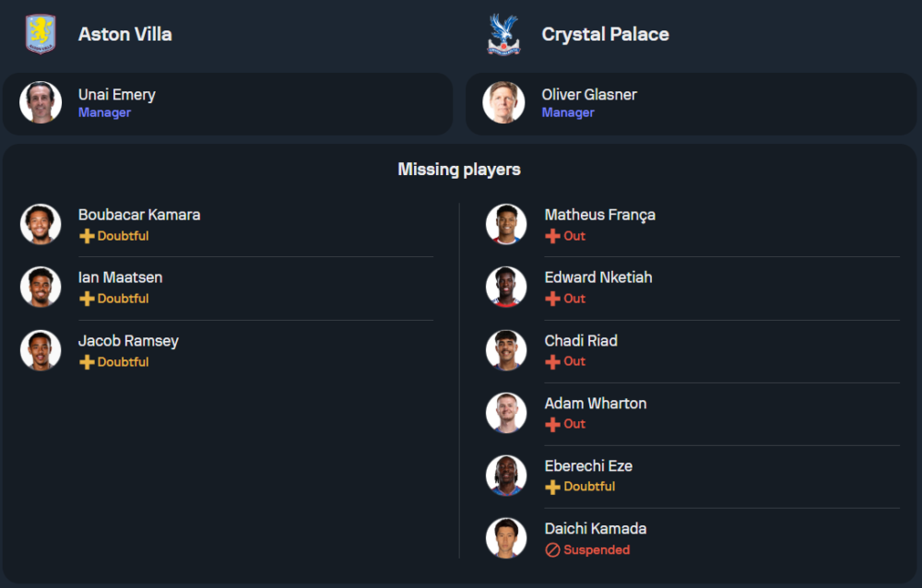Screen dimensions: 922x588
Task: Open Chadi Riad's player avatar
Action: (506, 350)
